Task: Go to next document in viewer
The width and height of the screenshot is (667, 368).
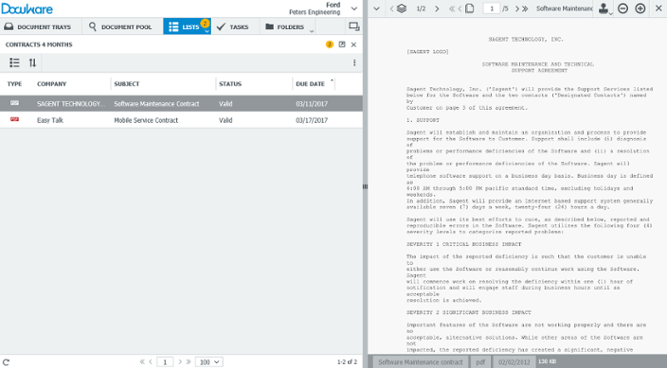Action: point(437,9)
